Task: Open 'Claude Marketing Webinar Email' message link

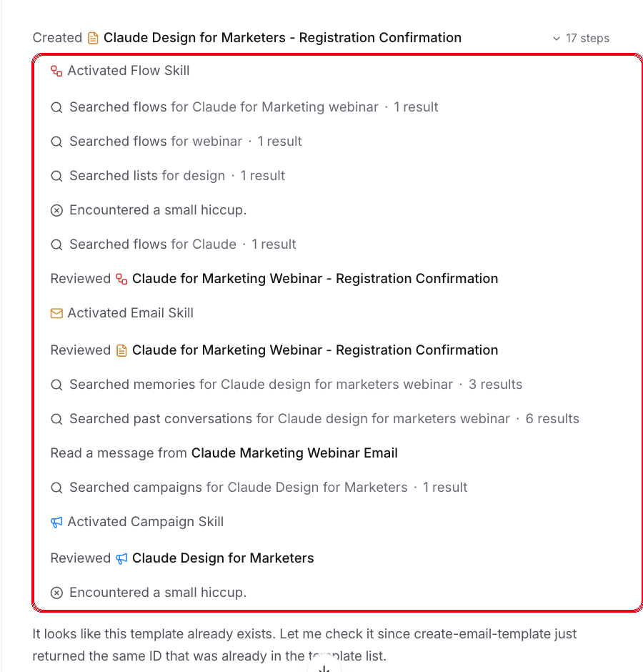Action: pos(294,453)
